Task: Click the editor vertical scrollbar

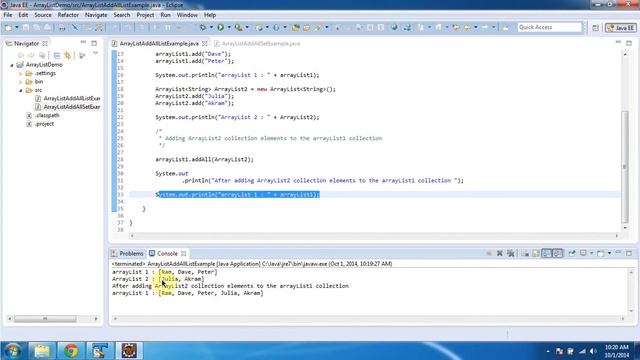Action: [625, 167]
